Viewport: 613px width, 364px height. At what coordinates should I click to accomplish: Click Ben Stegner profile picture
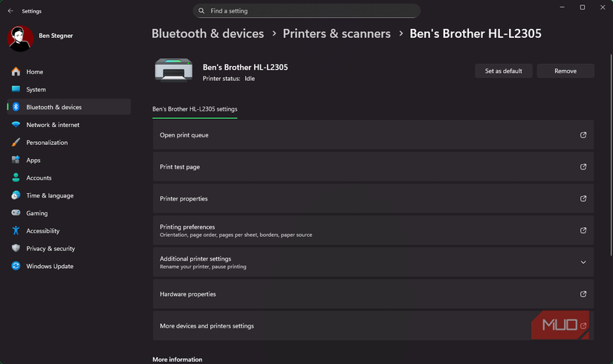(x=20, y=38)
